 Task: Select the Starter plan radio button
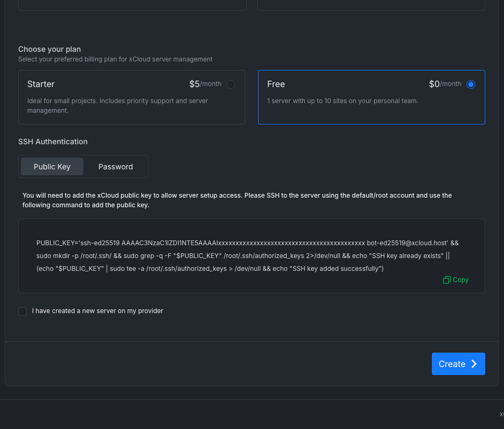click(x=231, y=84)
